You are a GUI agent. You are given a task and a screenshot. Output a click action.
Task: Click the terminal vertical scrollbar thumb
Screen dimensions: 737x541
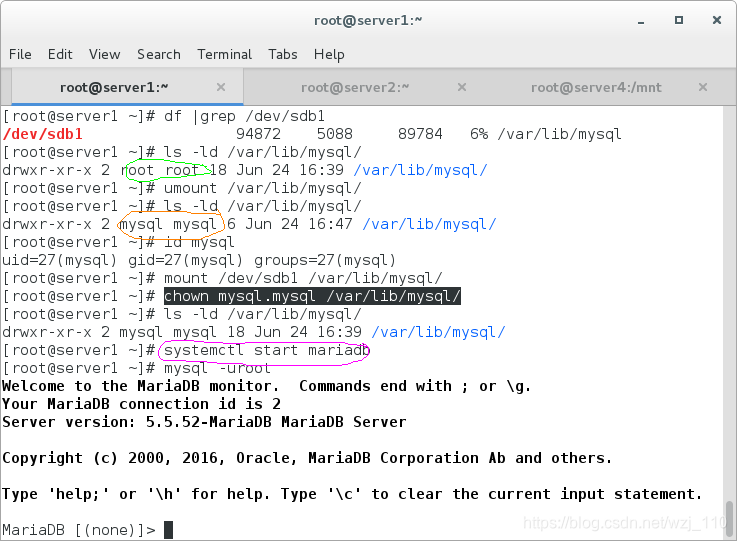729,519
